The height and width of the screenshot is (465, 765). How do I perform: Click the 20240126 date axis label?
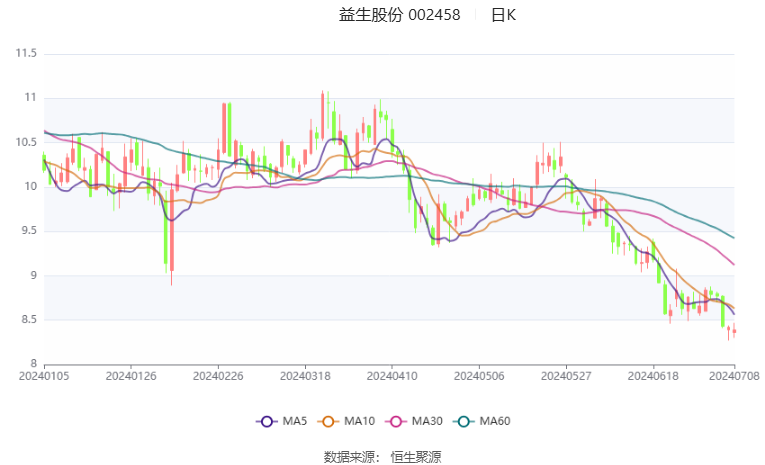(x=131, y=376)
